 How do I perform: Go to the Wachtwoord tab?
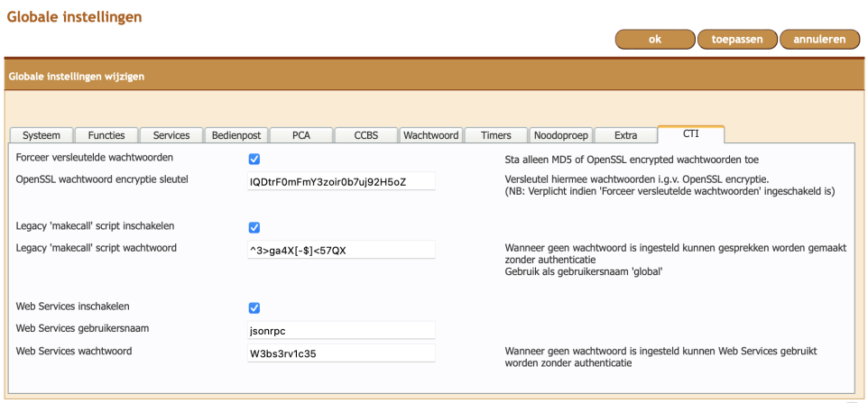[x=430, y=135]
